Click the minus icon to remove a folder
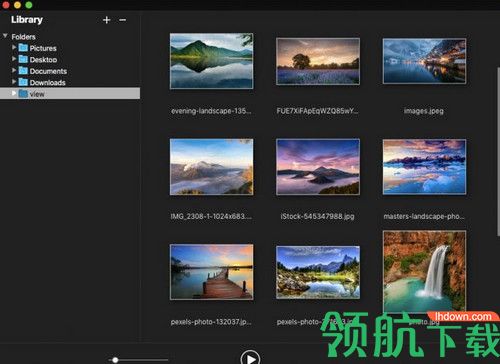Viewport: 500px width, 364px height. [123, 20]
